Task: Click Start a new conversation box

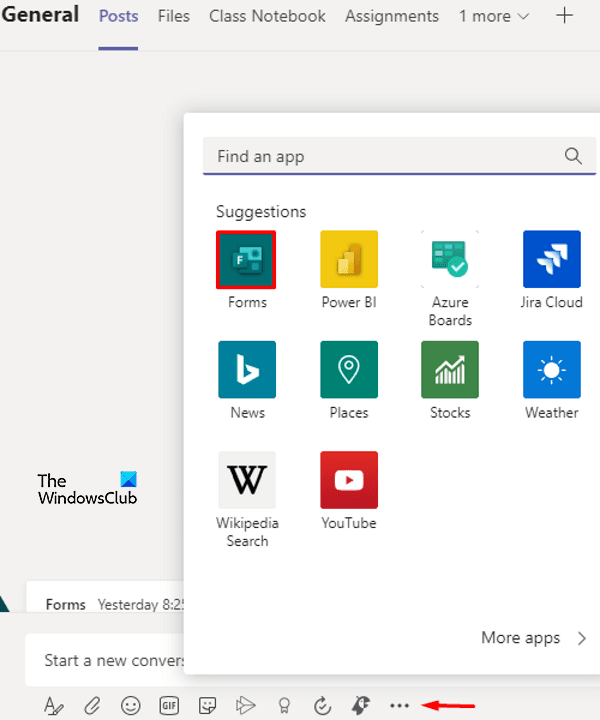Action: (x=105, y=660)
